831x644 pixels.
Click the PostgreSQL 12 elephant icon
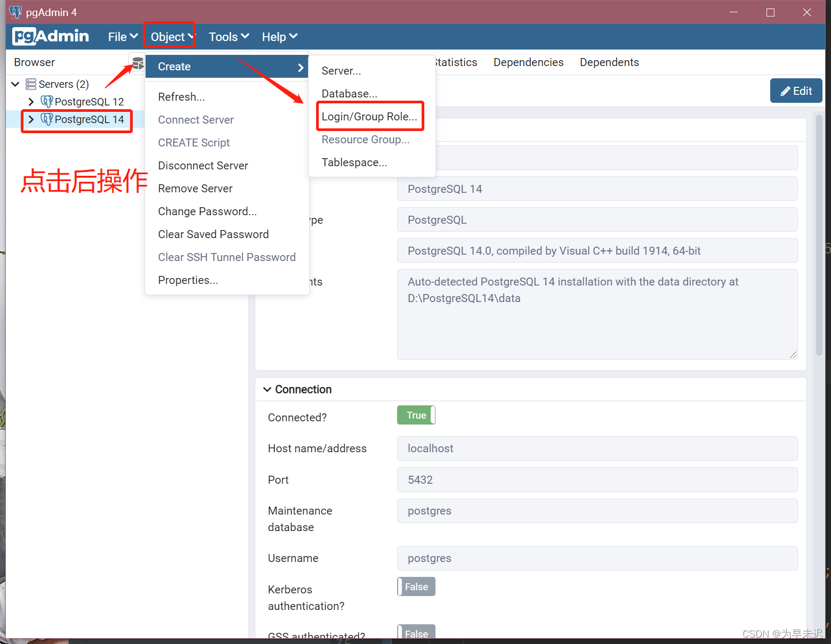[x=47, y=102]
